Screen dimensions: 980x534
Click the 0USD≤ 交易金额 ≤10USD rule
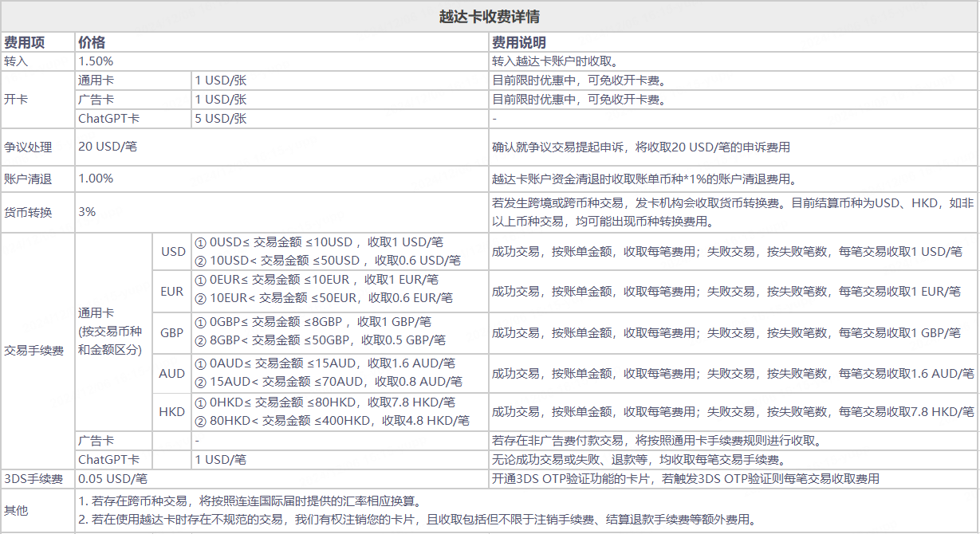pyautogui.click(x=319, y=242)
